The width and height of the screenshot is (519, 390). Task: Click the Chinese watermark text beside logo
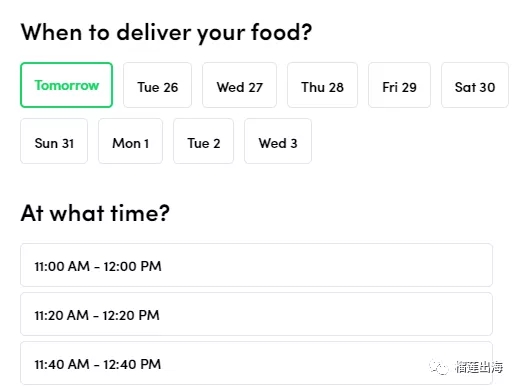click(x=479, y=367)
